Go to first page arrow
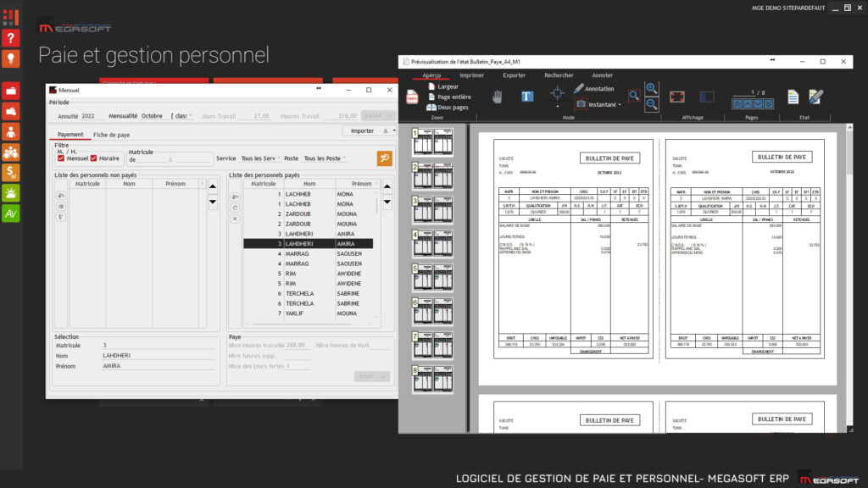 737,104
